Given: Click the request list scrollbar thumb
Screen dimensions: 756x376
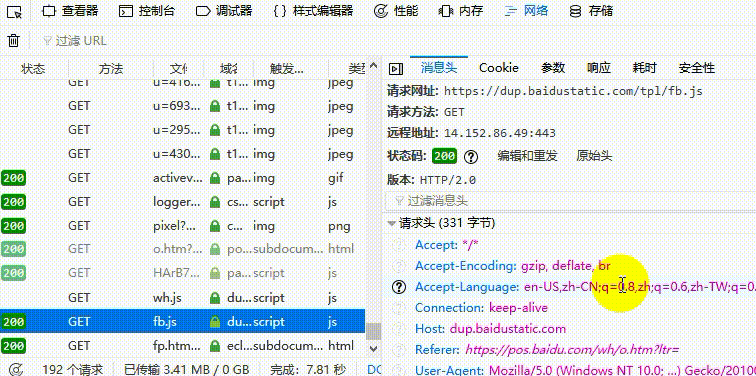Looking at the screenshot, I should point(373,331).
